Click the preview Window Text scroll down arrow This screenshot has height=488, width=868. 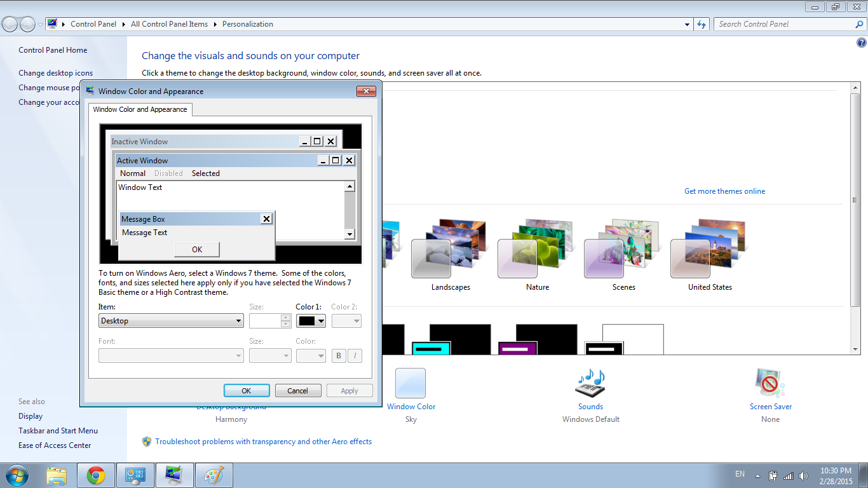[349, 234]
